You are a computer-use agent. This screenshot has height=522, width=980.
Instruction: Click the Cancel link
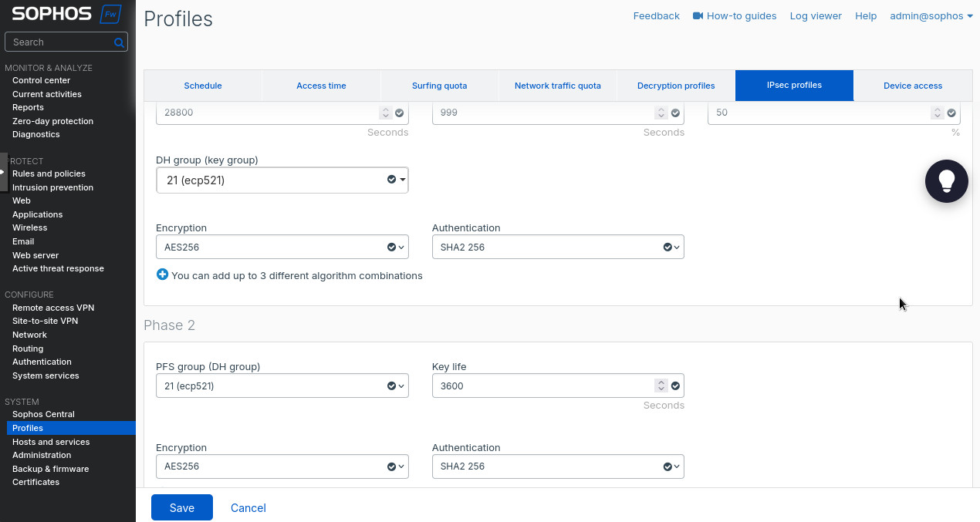pyautogui.click(x=248, y=507)
